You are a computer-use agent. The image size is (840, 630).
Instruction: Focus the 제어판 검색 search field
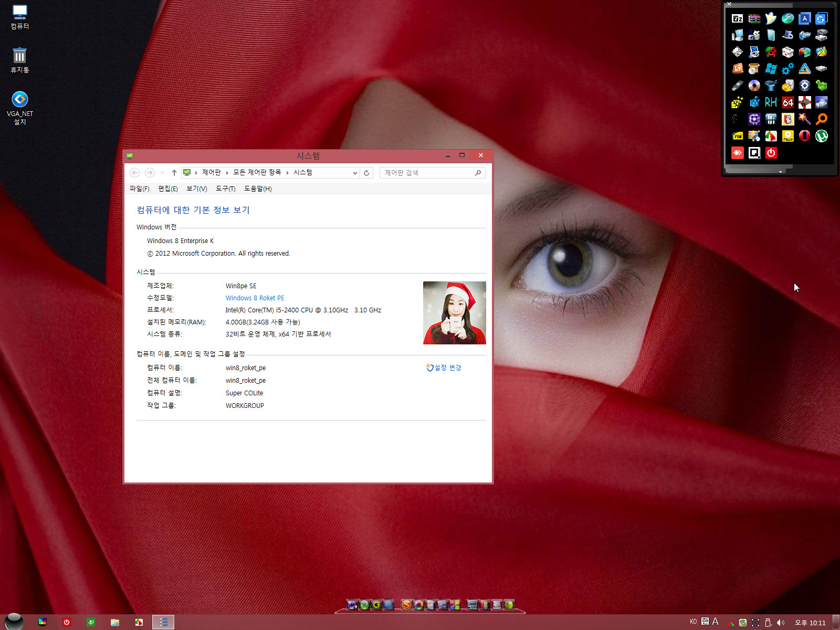432,173
